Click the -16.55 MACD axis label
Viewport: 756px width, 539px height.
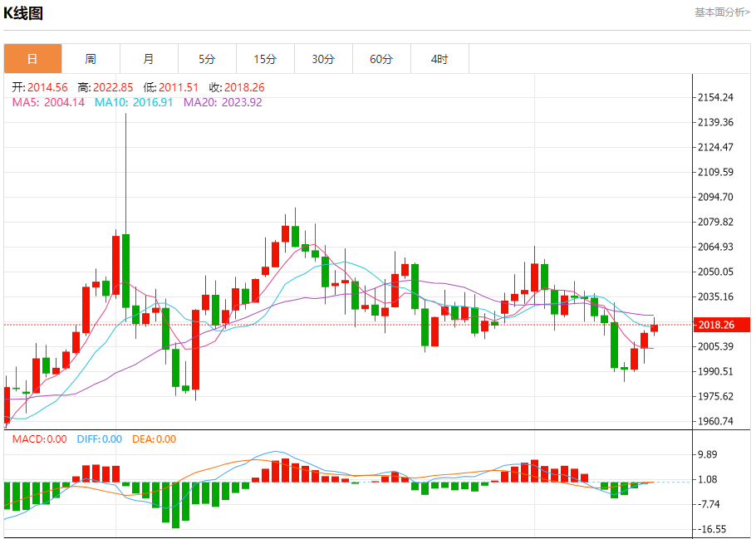(712, 529)
